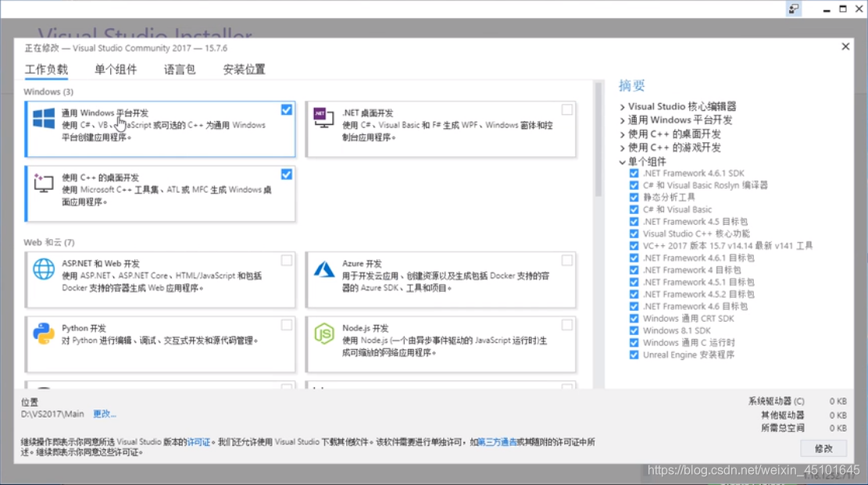Switch to the 单个组件 tab

coord(116,70)
